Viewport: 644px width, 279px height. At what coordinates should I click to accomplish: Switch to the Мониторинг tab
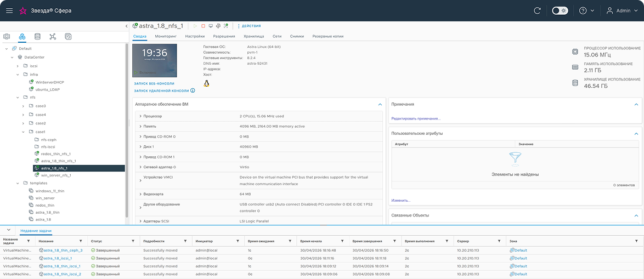click(166, 37)
